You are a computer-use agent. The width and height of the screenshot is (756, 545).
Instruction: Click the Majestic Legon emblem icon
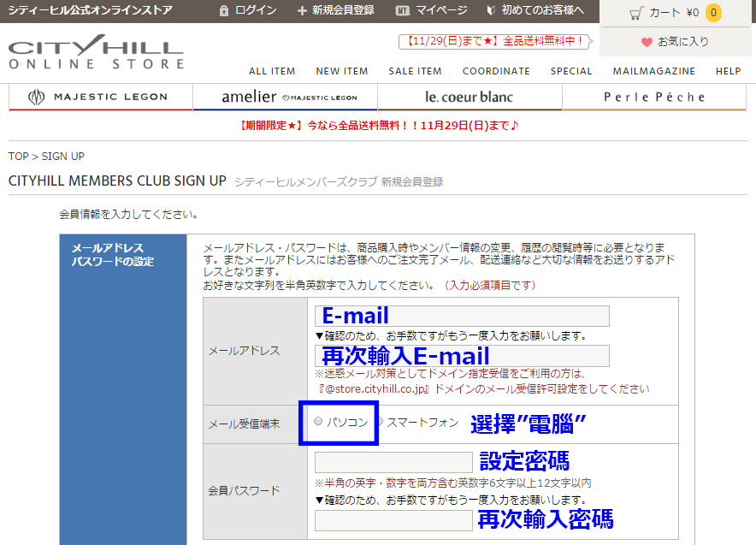[36, 97]
